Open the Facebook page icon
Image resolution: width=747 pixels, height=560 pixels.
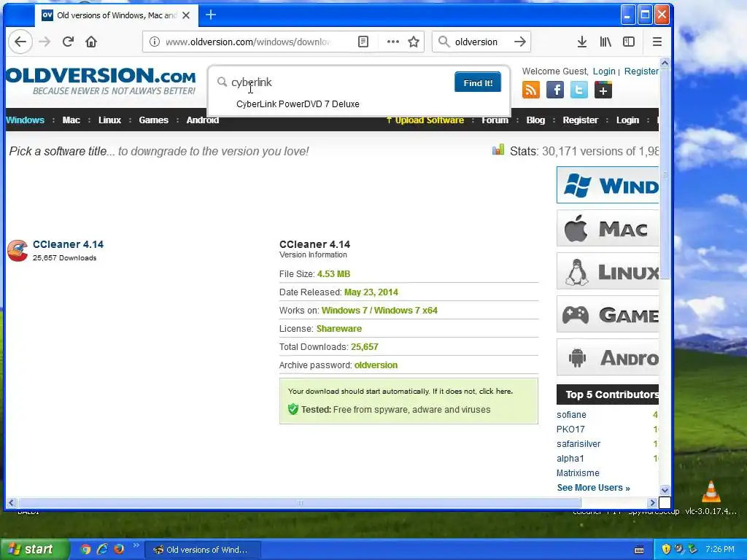point(555,90)
